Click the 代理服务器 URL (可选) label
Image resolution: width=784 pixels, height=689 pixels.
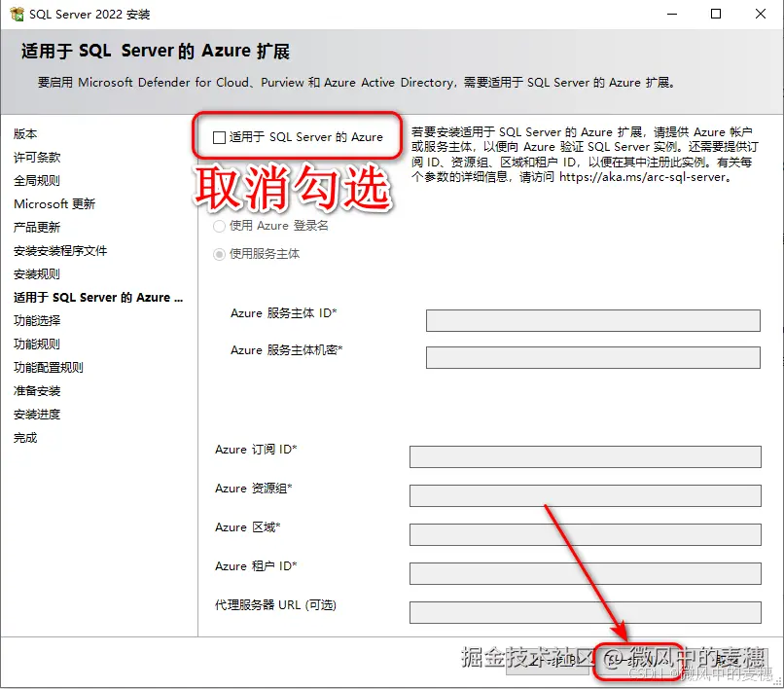point(275,605)
